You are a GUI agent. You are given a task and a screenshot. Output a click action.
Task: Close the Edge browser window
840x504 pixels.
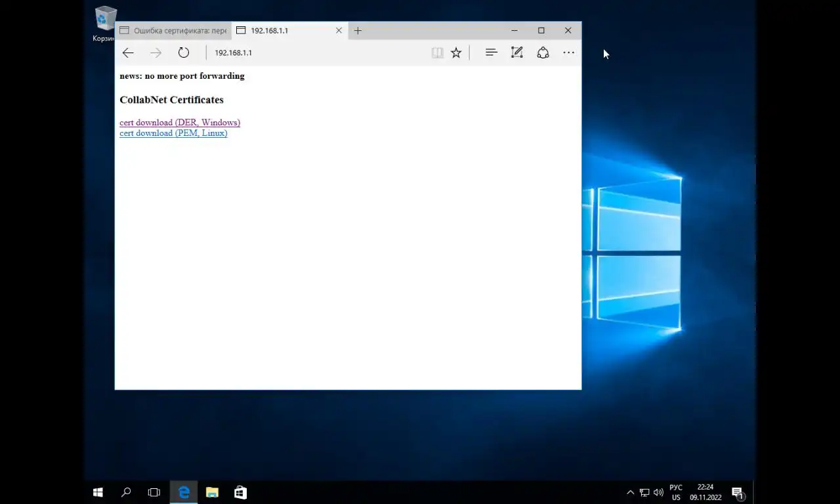pos(568,30)
